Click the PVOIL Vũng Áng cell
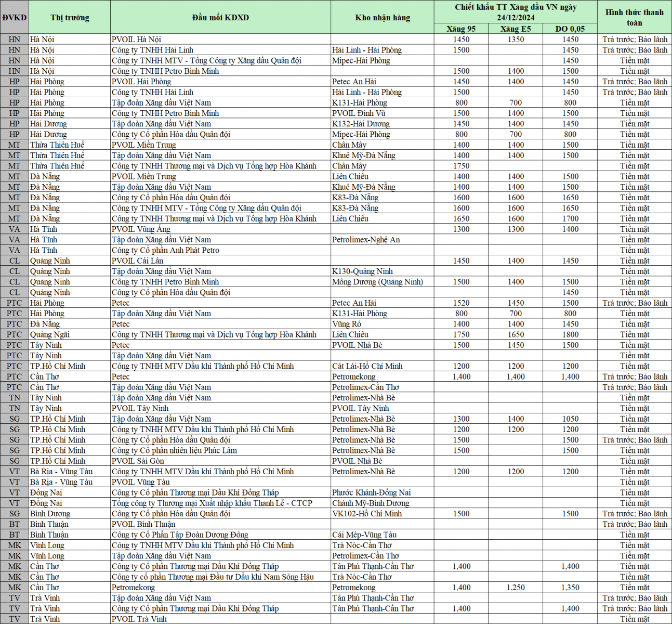The height and width of the screenshot is (624, 672). click(220, 229)
